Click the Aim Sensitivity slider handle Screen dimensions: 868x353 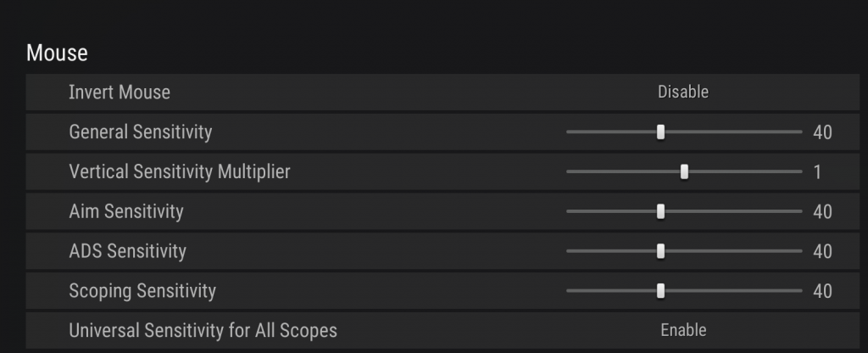coord(660,211)
